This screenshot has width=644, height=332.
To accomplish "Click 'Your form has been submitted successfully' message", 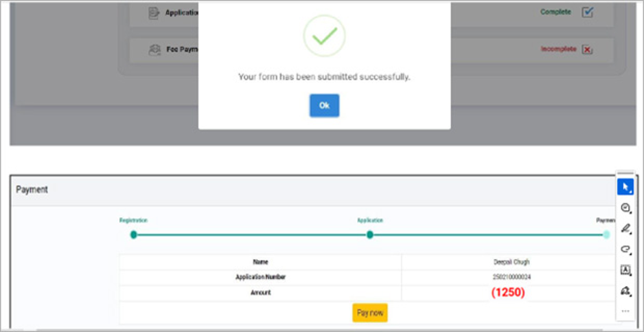I will [324, 77].
